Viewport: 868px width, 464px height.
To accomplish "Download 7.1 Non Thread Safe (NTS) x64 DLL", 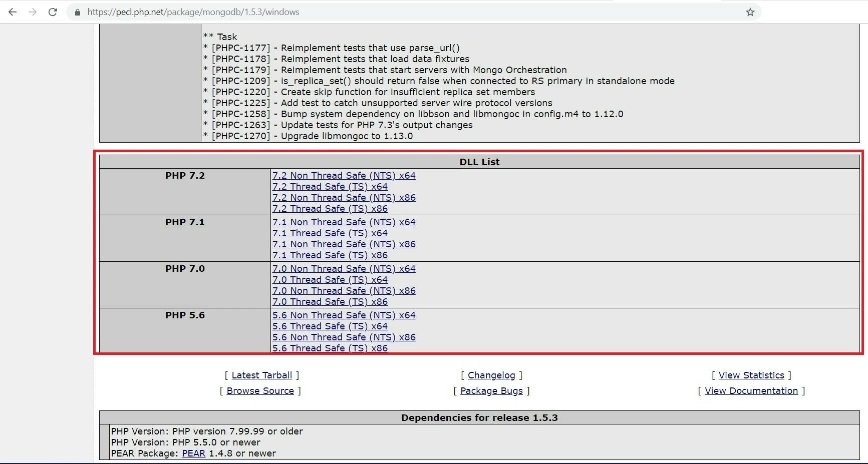I will coord(344,222).
